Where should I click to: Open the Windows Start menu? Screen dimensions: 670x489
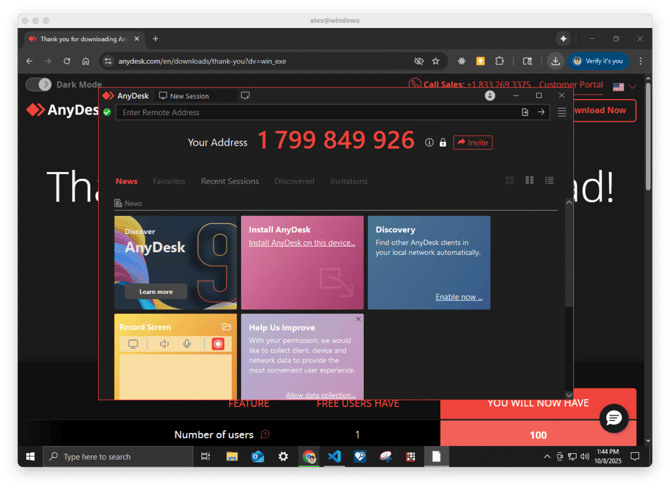click(x=30, y=457)
